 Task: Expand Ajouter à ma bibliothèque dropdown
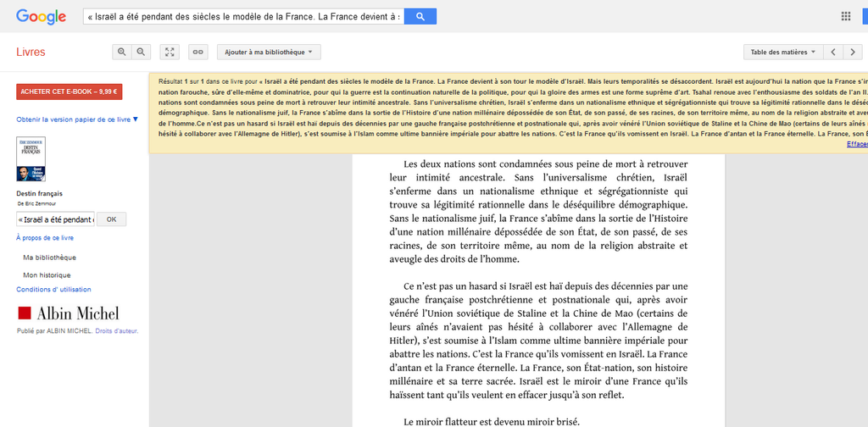pyautogui.click(x=269, y=52)
